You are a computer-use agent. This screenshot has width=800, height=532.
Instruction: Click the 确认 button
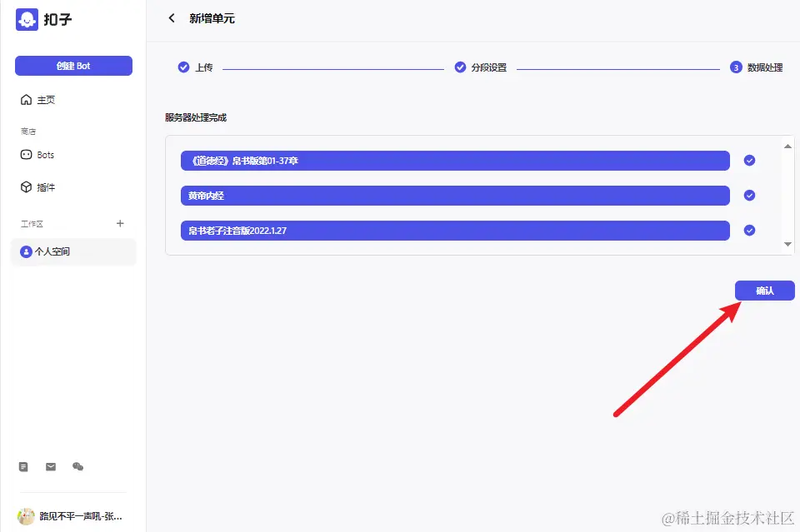[765, 291]
